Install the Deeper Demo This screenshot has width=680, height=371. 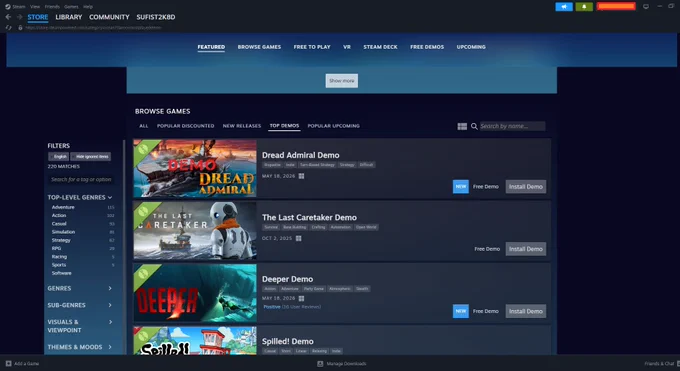(x=526, y=311)
